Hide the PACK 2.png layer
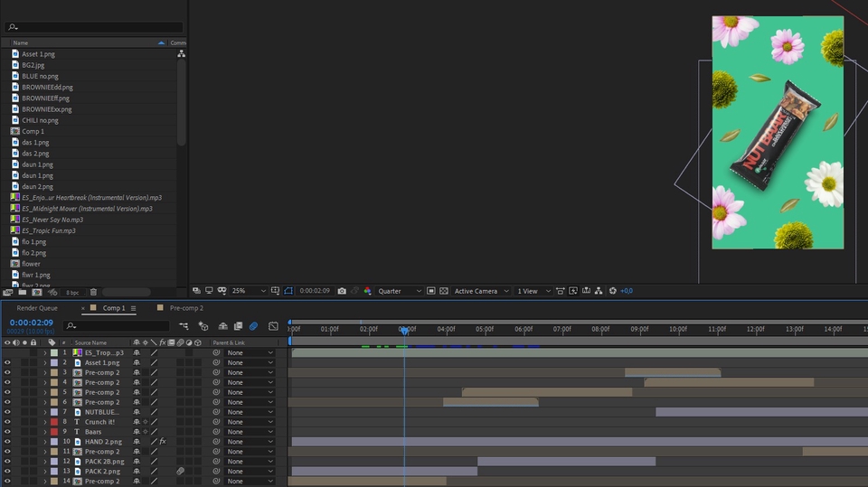This screenshot has width=868, height=487. tap(7, 471)
